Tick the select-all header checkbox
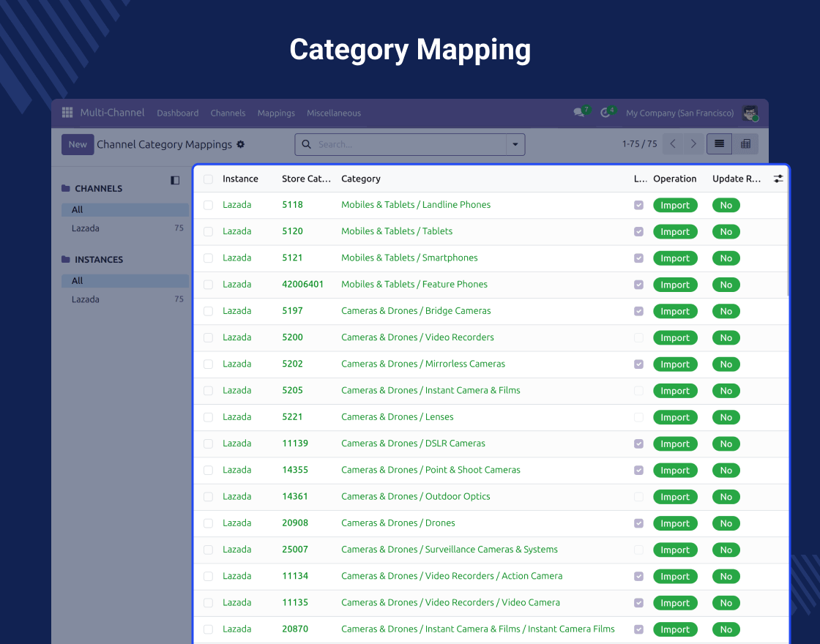This screenshot has height=644, width=820. pyautogui.click(x=208, y=179)
